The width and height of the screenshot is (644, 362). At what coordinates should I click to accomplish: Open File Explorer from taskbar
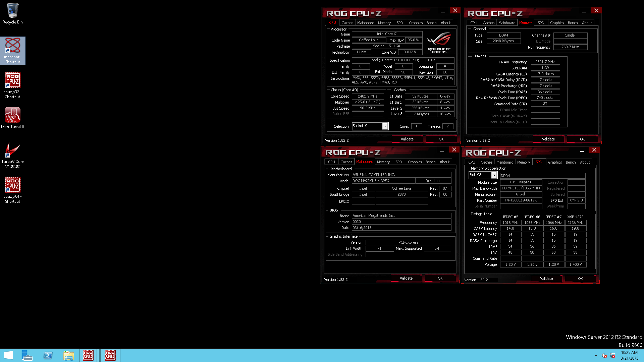click(x=69, y=355)
